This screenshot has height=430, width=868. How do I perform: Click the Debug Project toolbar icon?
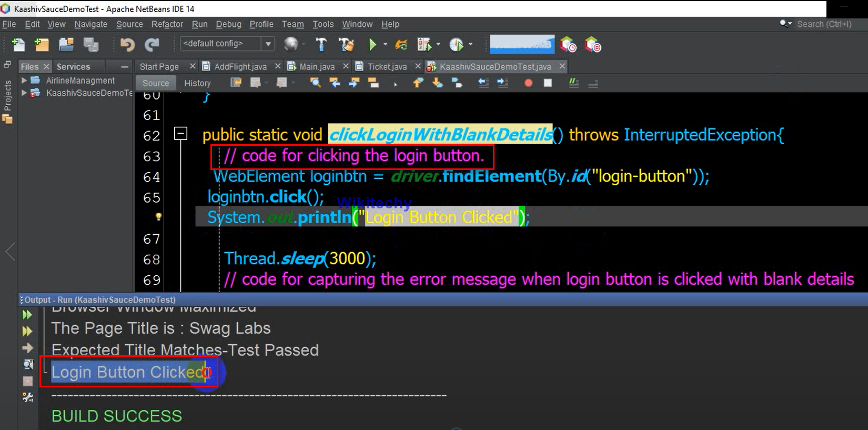pyautogui.click(x=424, y=45)
